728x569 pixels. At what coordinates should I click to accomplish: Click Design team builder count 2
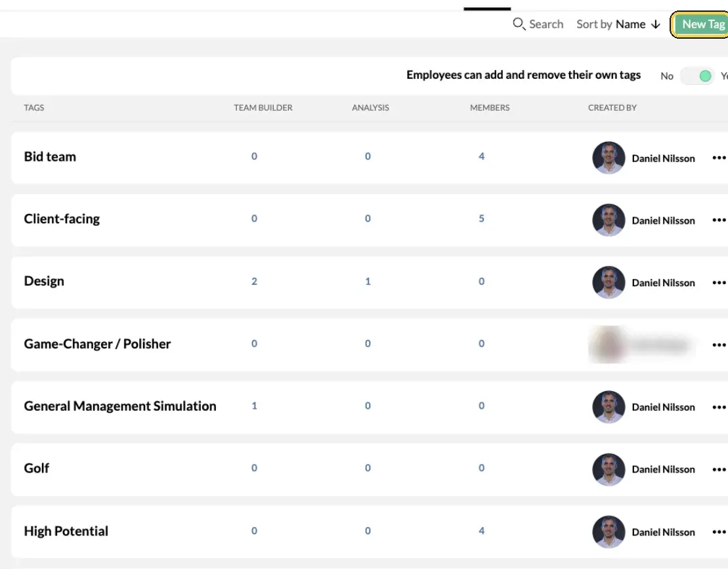pyautogui.click(x=255, y=282)
